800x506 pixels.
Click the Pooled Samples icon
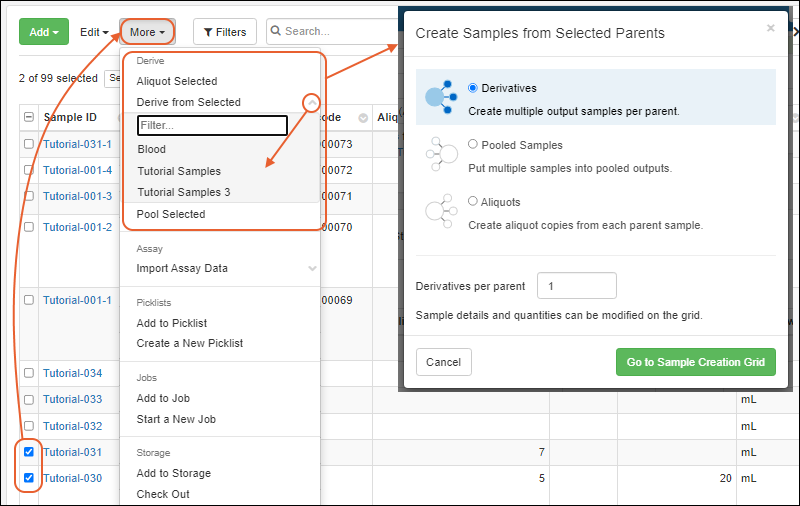(440, 154)
